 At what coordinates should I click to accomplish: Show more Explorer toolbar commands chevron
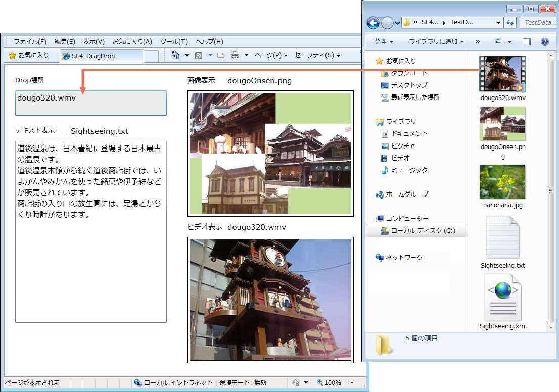pyautogui.click(x=478, y=42)
